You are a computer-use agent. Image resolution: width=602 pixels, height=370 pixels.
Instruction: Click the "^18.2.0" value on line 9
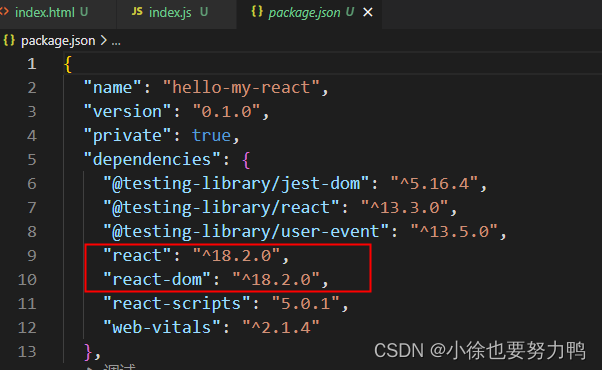point(236,255)
